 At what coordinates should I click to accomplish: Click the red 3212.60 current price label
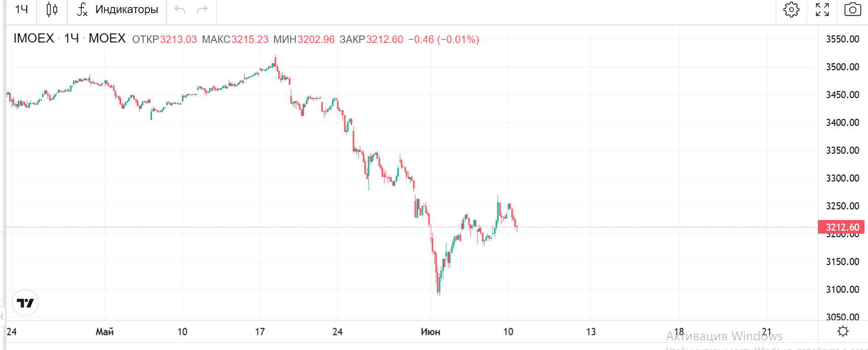tap(841, 227)
